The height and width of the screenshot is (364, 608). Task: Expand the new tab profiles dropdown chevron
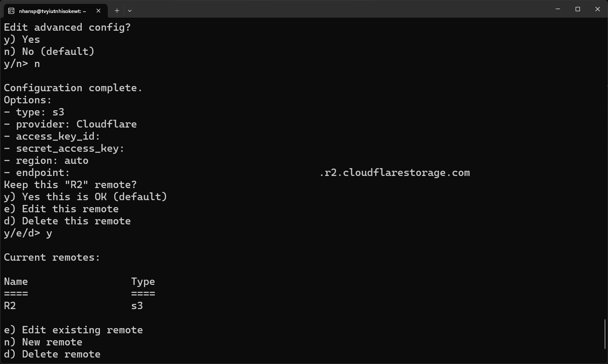click(130, 10)
